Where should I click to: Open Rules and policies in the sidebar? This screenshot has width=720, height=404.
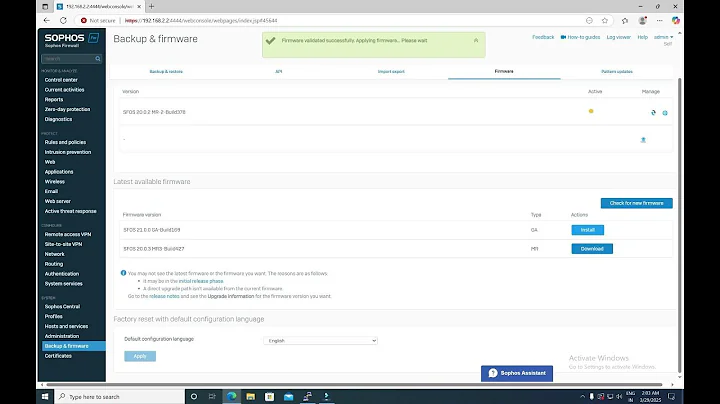[65, 142]
